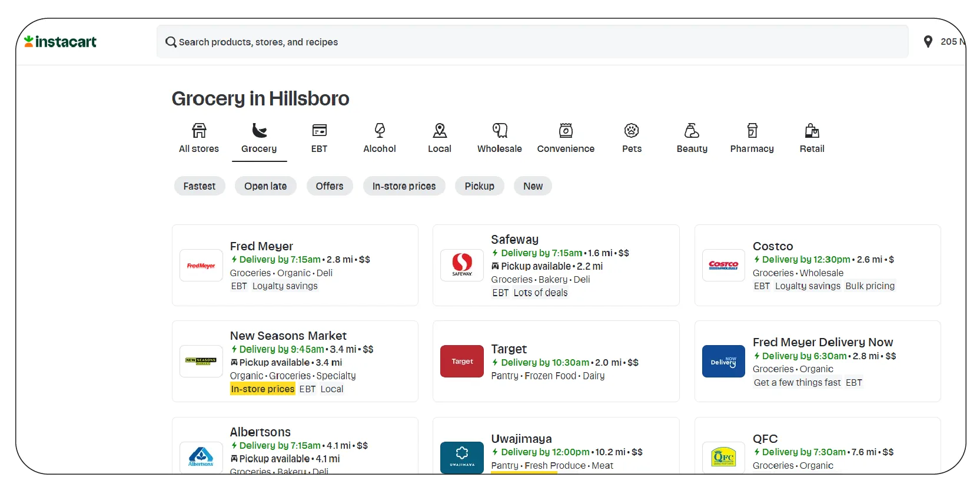The width and height of the screenshot is (980, 487).
Task: Click Groceries Wholesale text on Costco
Action: coord(798,273)
